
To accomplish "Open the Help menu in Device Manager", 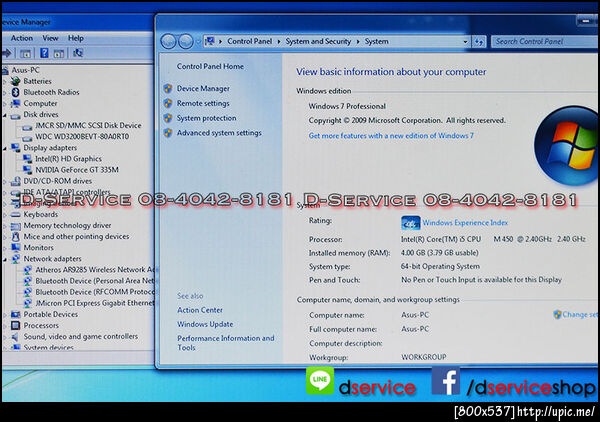I will (x=76, y=38).
